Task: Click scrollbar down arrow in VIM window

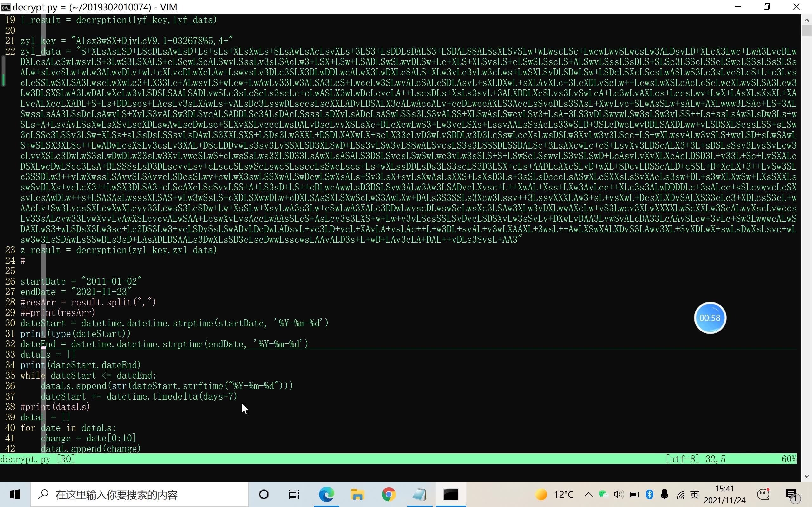Action: tap(806, 477)
